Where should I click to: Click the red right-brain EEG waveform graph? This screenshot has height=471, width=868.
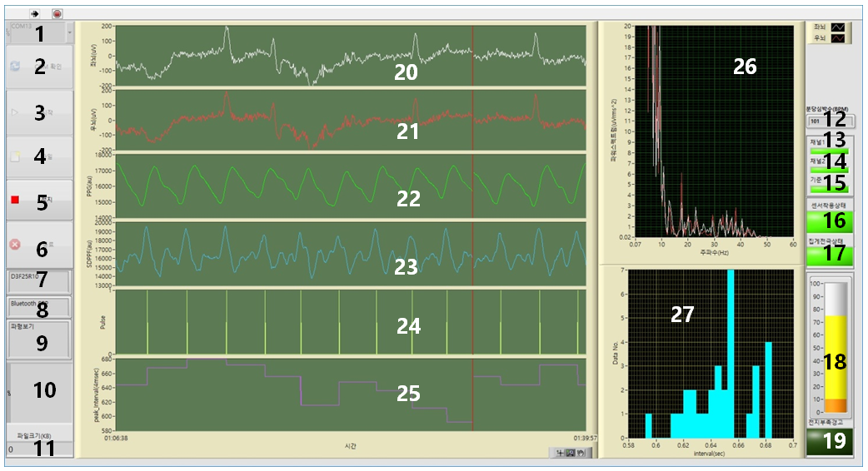click(x=351, y=121)
